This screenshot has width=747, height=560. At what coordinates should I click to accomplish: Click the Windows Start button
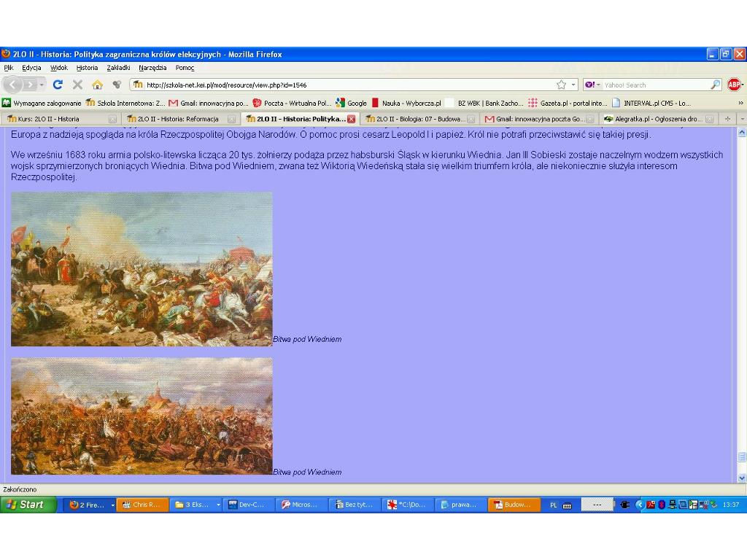28,505
